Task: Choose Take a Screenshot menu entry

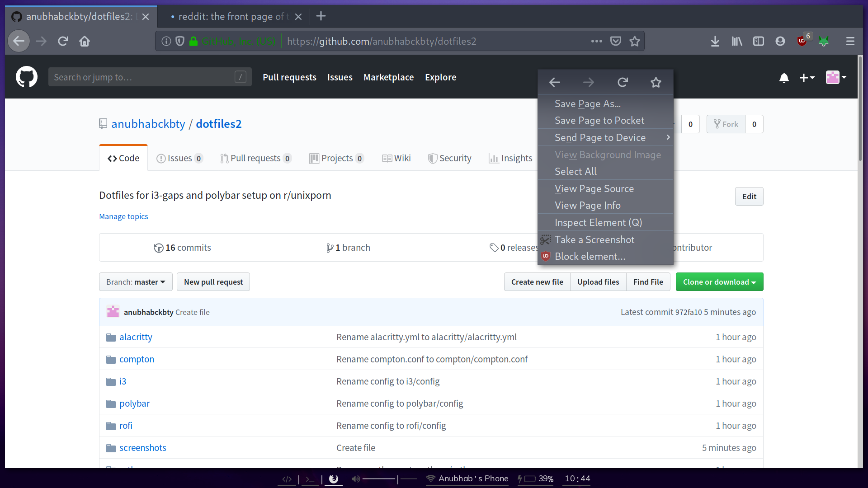Action: click(x=594, y=239)
